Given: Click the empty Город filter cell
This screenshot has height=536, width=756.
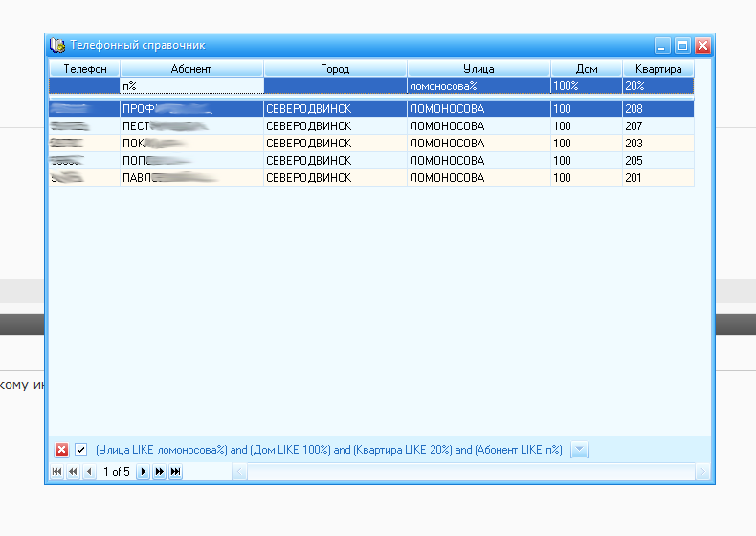Looking at the screenshot, I should (335, 86).
